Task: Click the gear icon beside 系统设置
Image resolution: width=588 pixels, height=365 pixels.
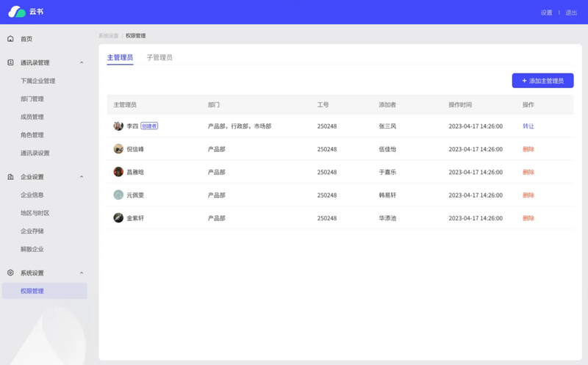Action: coord(10,272)
